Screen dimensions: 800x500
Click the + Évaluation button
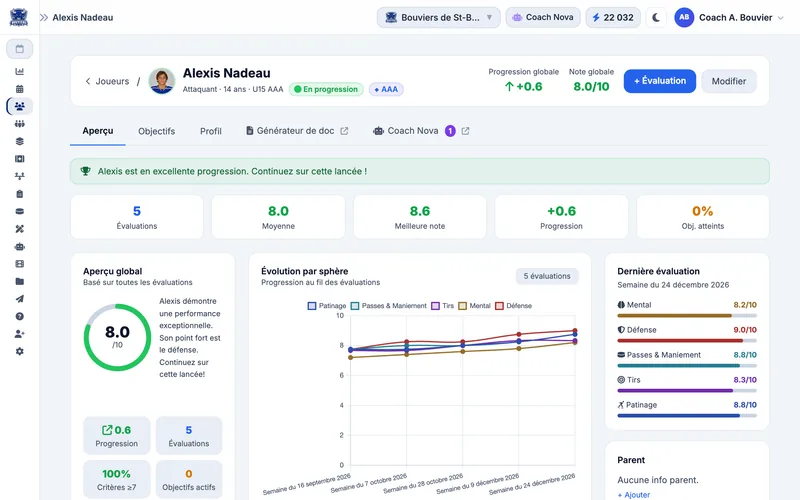coord(660,81)
